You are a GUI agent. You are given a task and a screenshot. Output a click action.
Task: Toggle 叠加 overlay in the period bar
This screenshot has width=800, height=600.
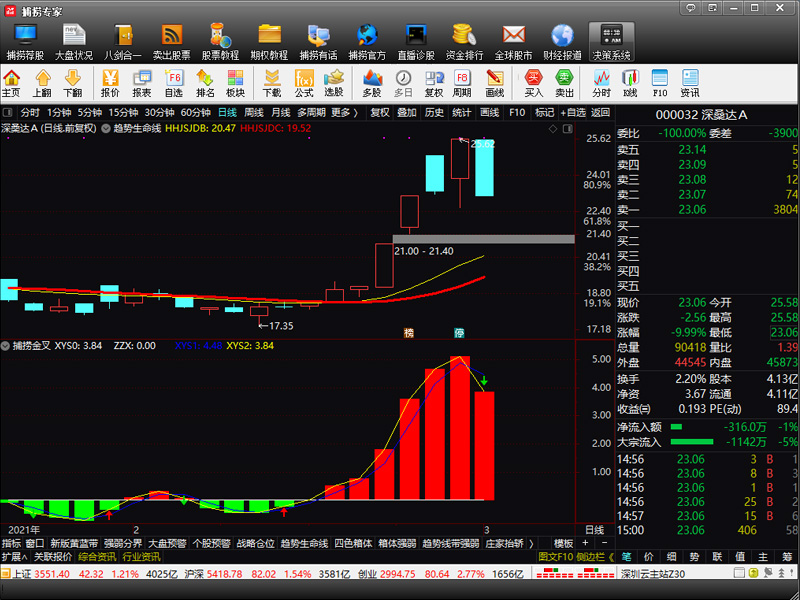[407, 113]
